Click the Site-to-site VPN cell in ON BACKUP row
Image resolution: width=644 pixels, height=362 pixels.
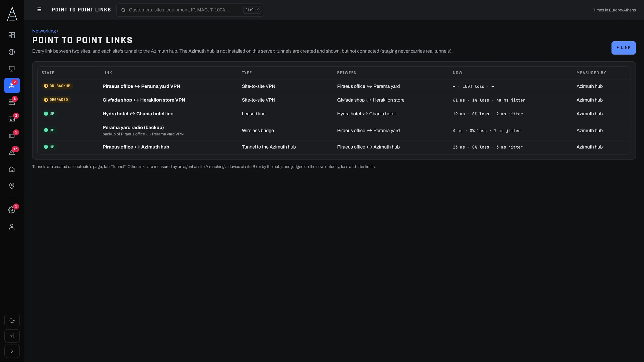click(x=258, y=86)
